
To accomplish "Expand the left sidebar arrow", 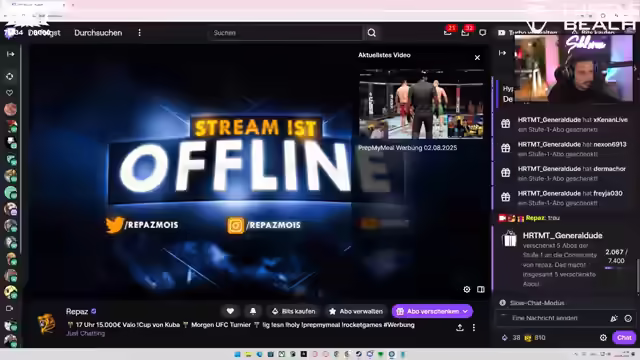I will pos(10,54).
